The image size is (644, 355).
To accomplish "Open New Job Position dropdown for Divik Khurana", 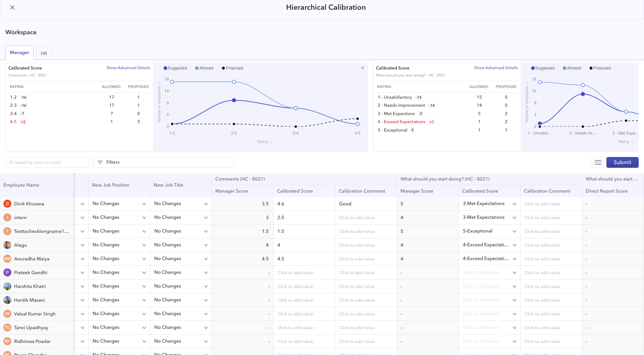I will [x=119, y=204].
